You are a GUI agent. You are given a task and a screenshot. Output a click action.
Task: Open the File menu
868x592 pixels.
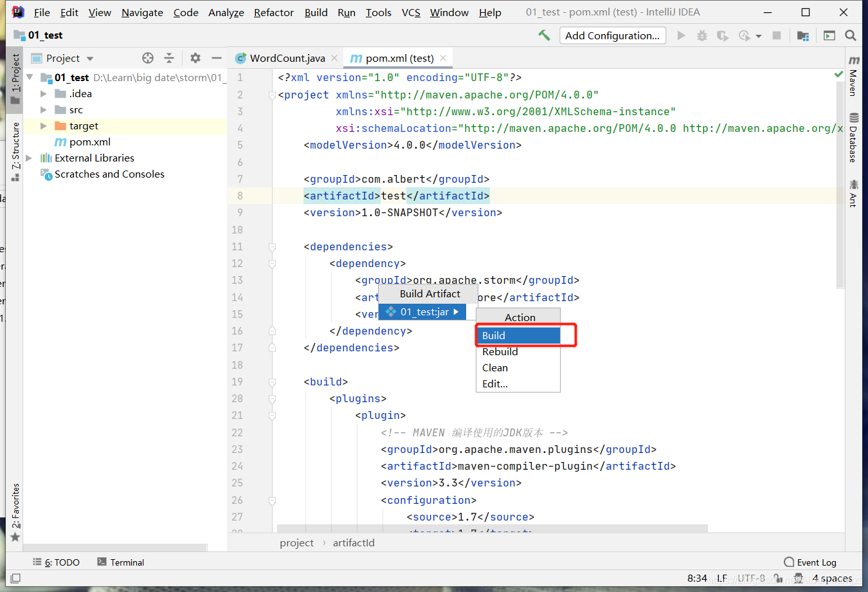42,12
